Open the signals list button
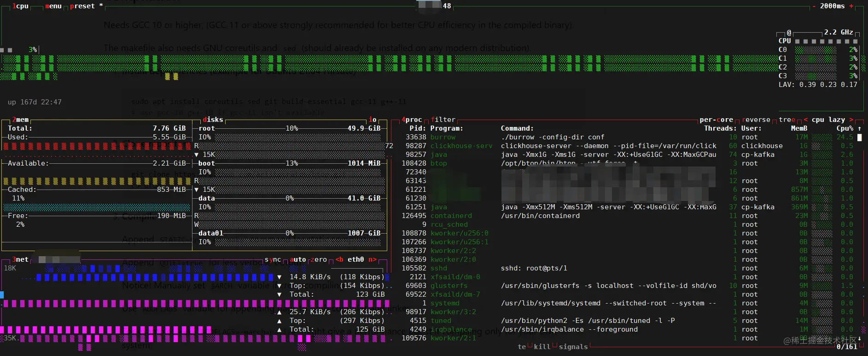Image resolution: width=868 pixels, height=356 pixels. 573,347
